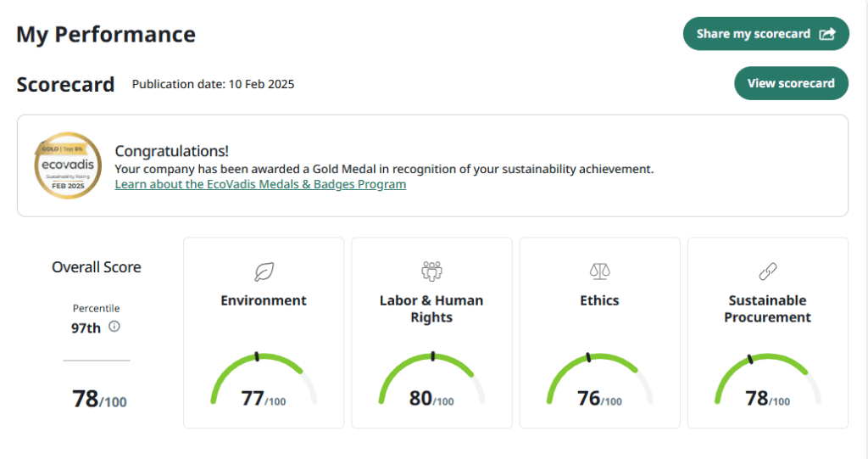Click the percentile info icon
The image size is (868, 459).
[114, 327]
